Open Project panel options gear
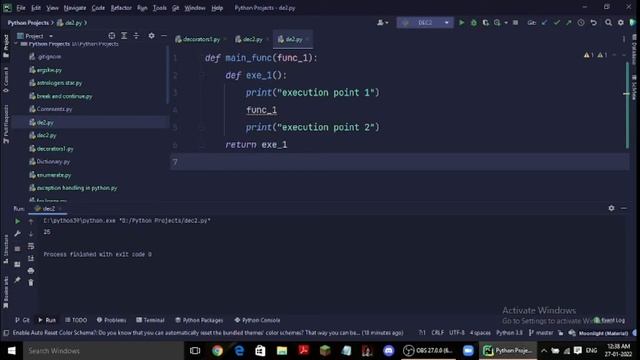 coord(151,36)
